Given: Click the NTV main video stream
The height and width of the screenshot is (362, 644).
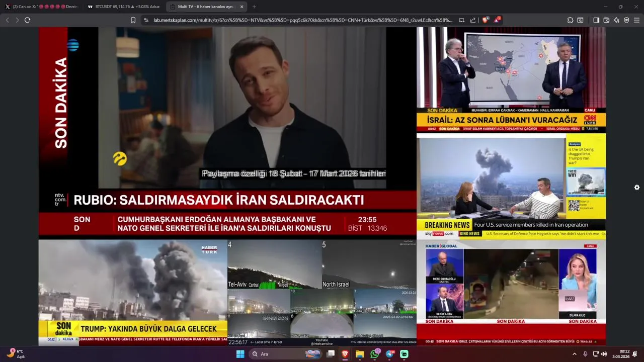Looking at the screenshot, I should [x=227, y=133].
